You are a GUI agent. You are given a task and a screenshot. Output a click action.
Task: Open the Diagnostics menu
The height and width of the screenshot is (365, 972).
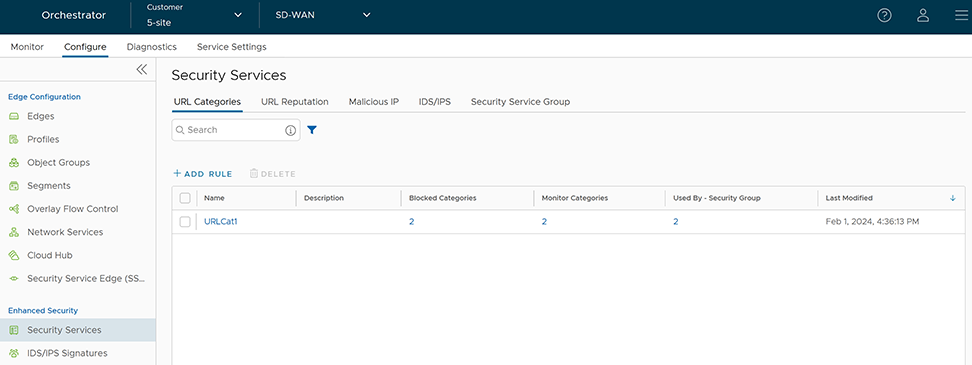151,46
